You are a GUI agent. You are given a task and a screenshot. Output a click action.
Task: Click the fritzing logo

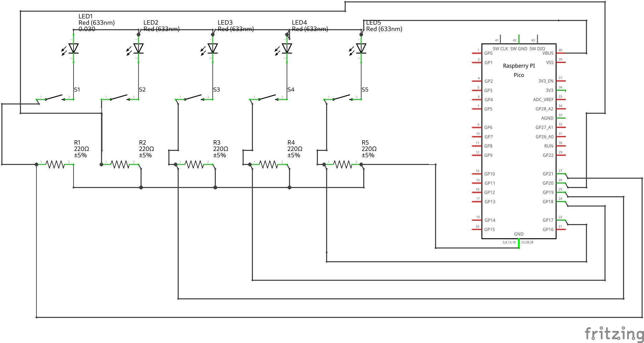[614, 333]
